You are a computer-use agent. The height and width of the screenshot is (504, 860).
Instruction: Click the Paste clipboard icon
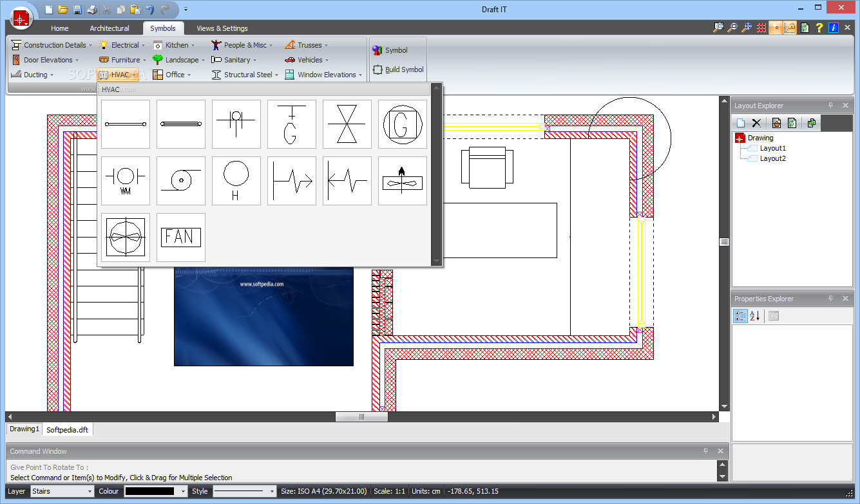click(x=135, y=10)
